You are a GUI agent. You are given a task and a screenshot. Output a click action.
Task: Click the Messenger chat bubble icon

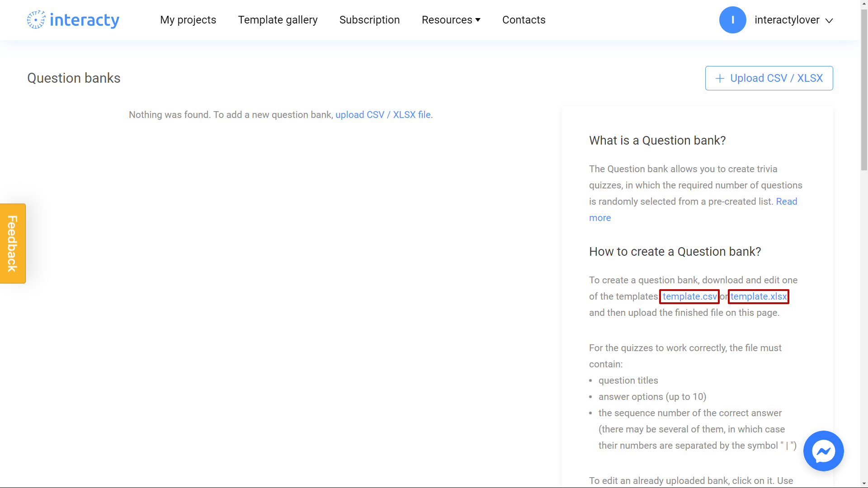point(823,450)
